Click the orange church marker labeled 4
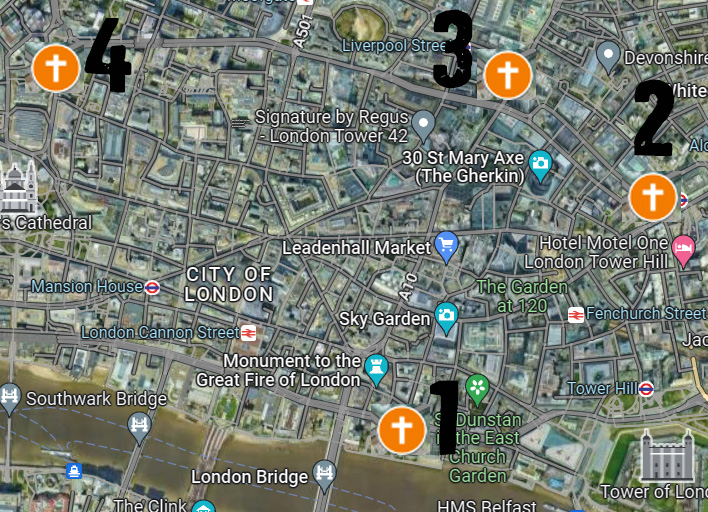The width and height of the screenshot is (708, 512). point(56,68)
